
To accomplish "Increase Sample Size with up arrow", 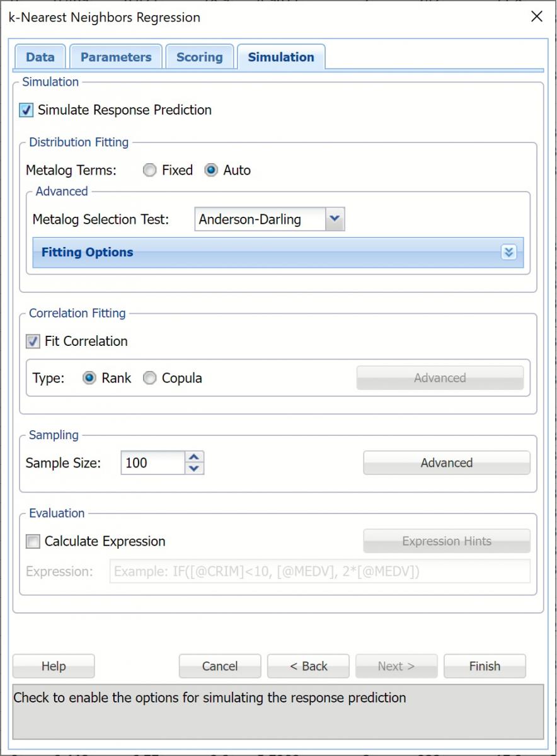I will click(x=195, y=457).
